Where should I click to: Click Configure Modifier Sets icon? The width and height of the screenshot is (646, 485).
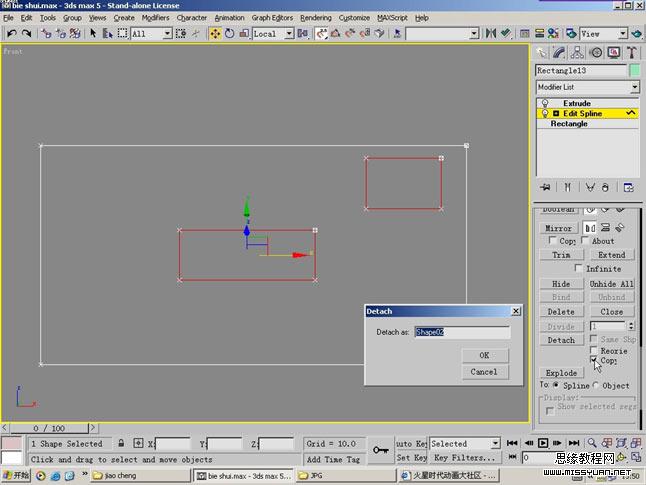629,187
